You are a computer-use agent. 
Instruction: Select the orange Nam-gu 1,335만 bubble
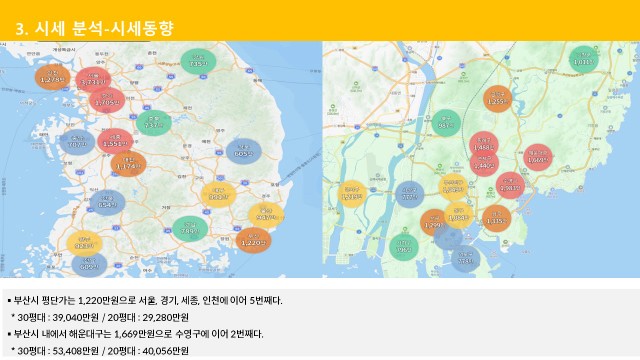[496, 219]
